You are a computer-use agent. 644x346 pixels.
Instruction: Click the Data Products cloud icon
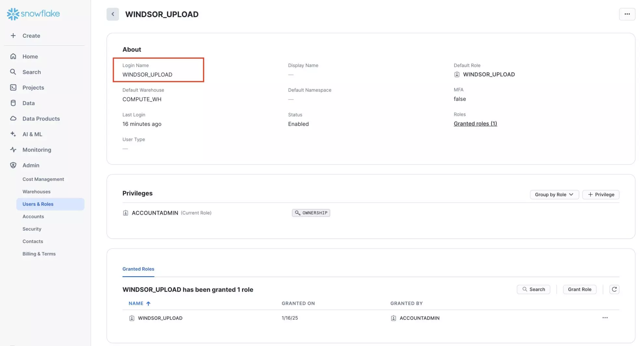point(13,119)
